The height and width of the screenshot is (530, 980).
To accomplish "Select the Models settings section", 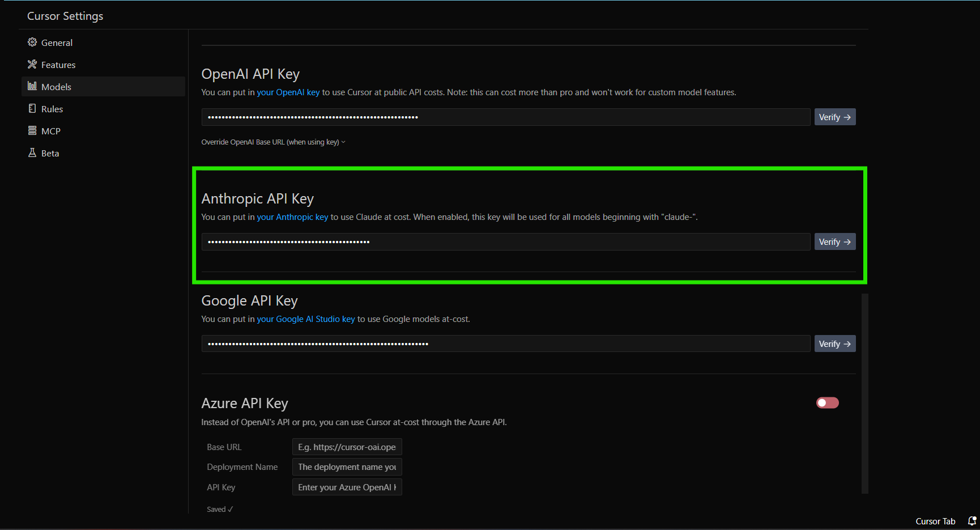I will pyautogui.click(x=104, y=87).
